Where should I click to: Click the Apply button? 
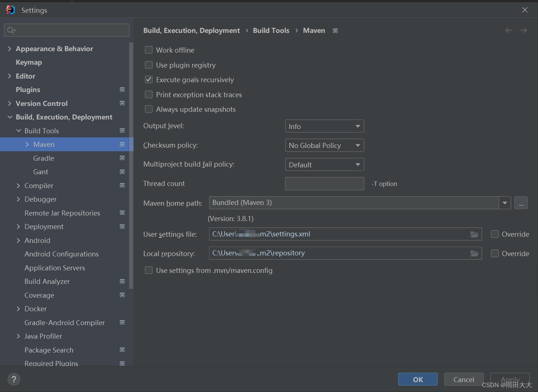coord(510,379)
